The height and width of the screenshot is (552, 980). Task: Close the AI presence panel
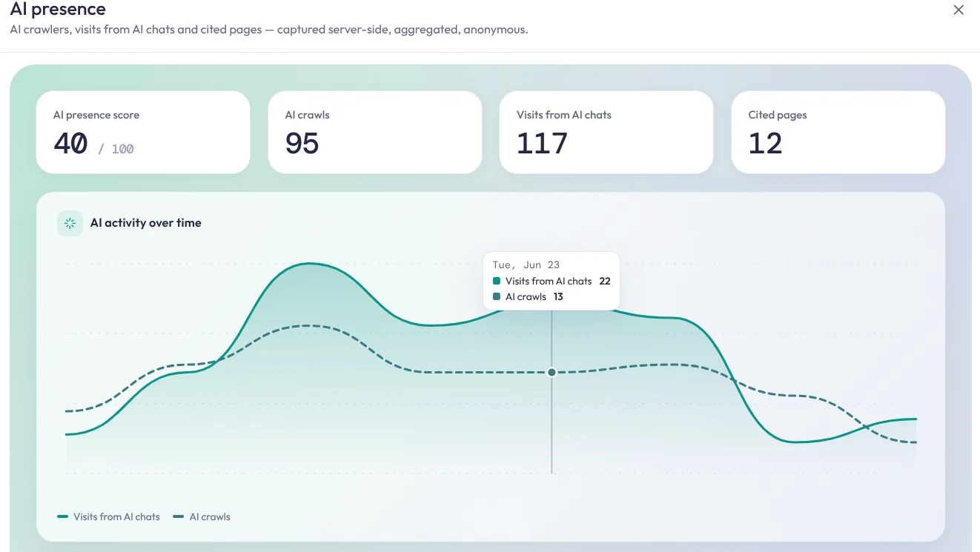coord(959,10)
